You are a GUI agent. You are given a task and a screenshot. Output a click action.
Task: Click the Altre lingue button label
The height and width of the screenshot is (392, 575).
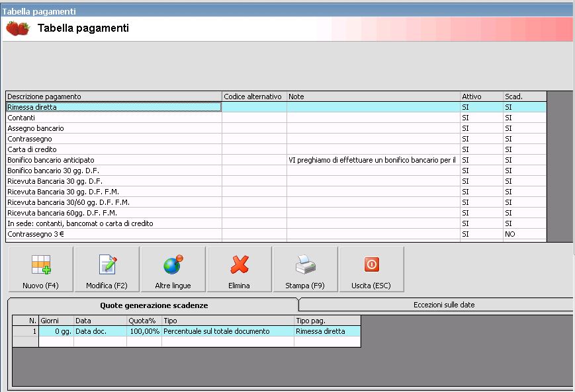click(x=173, y=286)
